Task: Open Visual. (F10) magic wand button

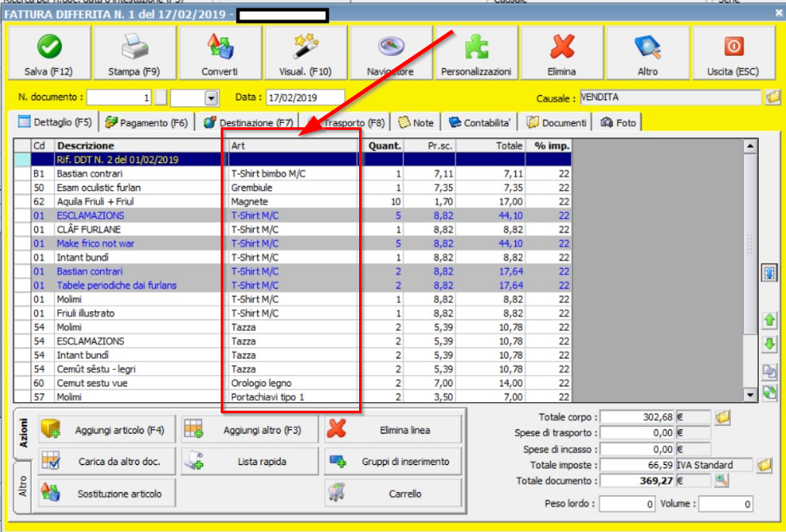Action: (306, 53)
